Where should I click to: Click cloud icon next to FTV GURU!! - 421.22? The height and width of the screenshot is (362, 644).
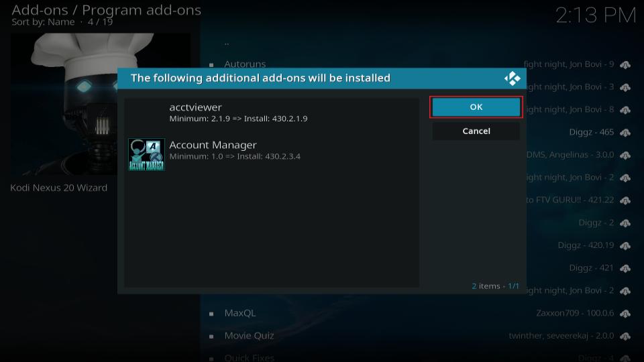(x=625, y=200)
